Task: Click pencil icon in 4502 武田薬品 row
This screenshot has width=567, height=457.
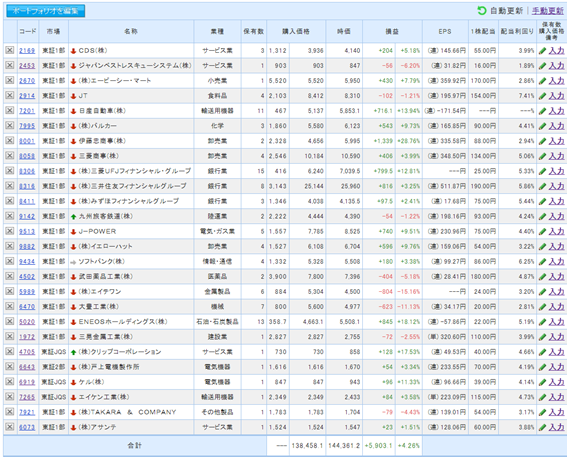Action: pyautogui.click(x=542, y=277)
